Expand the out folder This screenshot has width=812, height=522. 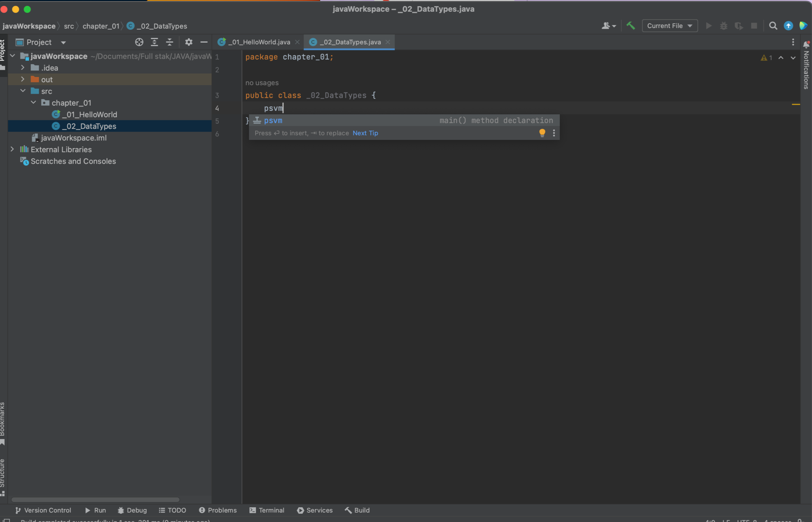pyautogui.click(x=23, y=79)
